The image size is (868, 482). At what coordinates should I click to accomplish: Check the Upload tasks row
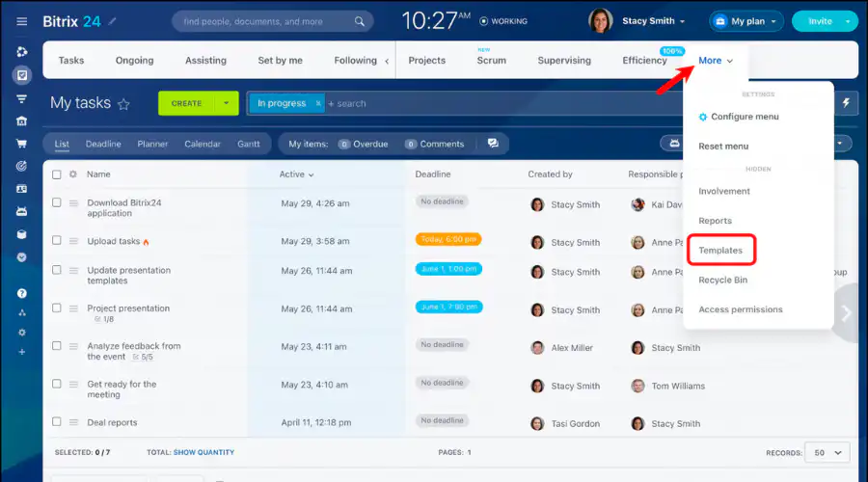pyautogui.click(x=57, y=240)
